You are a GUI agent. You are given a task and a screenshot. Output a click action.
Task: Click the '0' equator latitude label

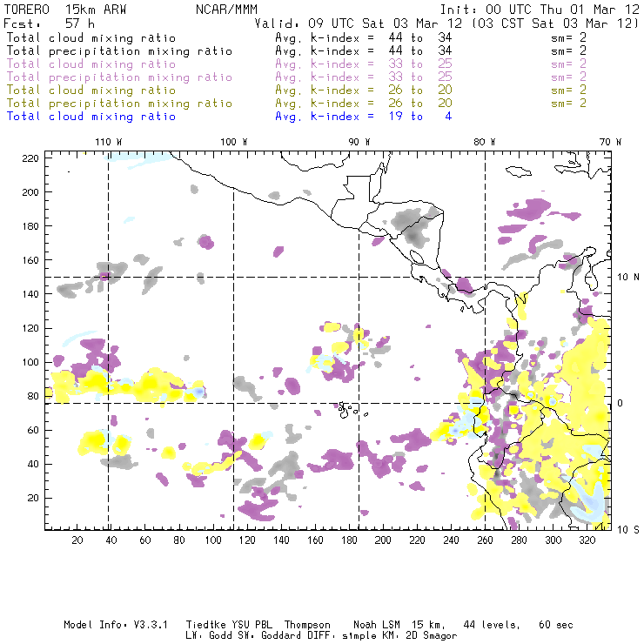pyautogui.click(x=621, y=403)
